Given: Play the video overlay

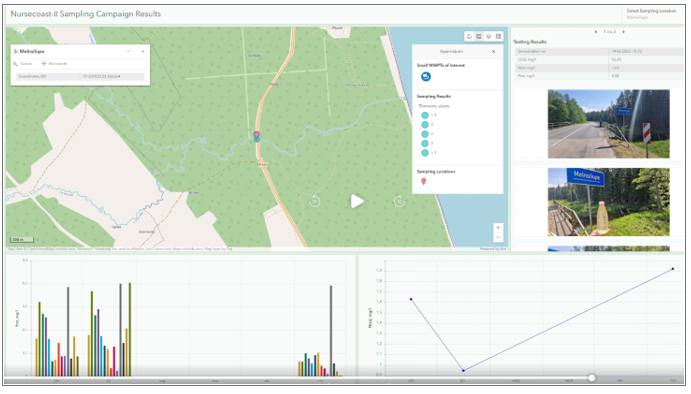Looking at the screenshot, I should pyautogui.click(x=357, y=201).
